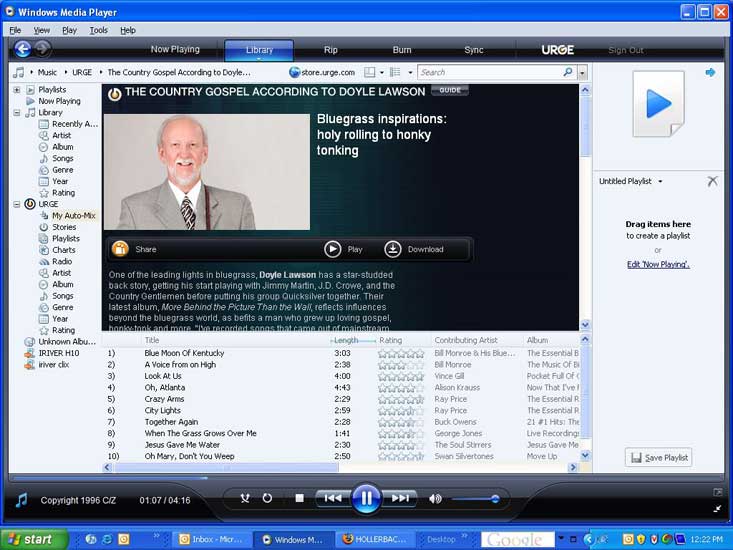Click the Download button
This screenshot has width=733, height=550.
(414, 249)
